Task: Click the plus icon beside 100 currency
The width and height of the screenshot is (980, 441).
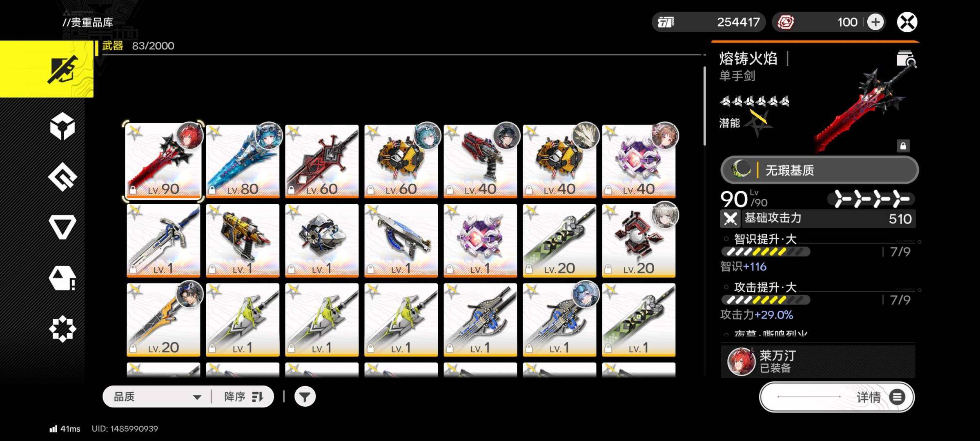Action: tap(875, 22)
